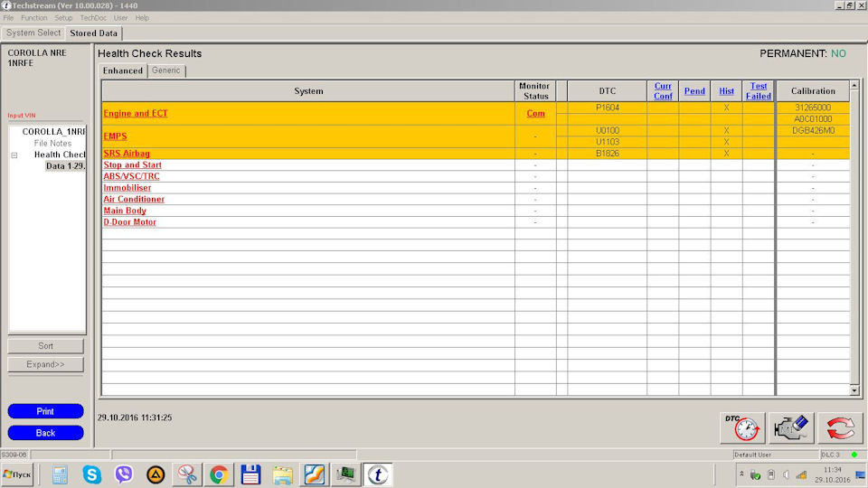Open the Function menu

click(34, 18)
